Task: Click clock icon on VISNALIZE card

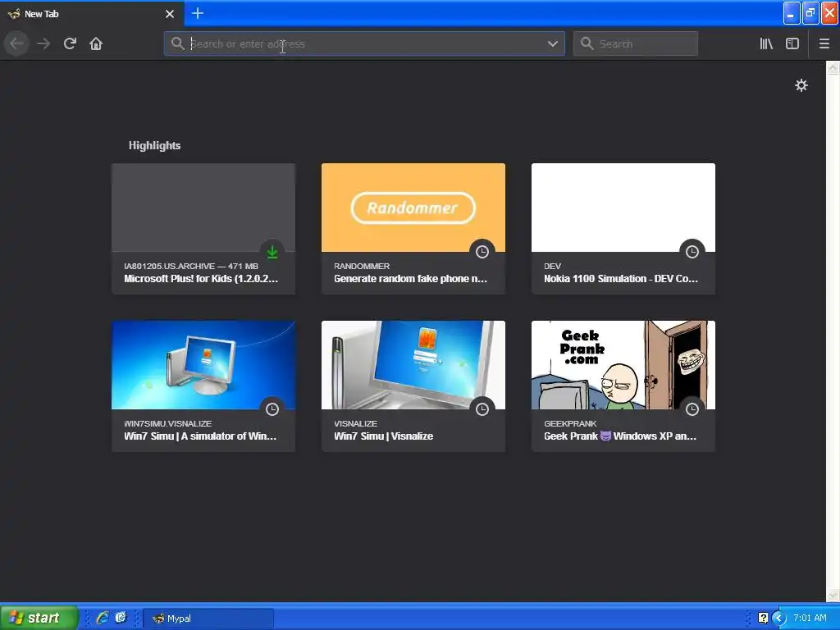Action: pos(482,409)
